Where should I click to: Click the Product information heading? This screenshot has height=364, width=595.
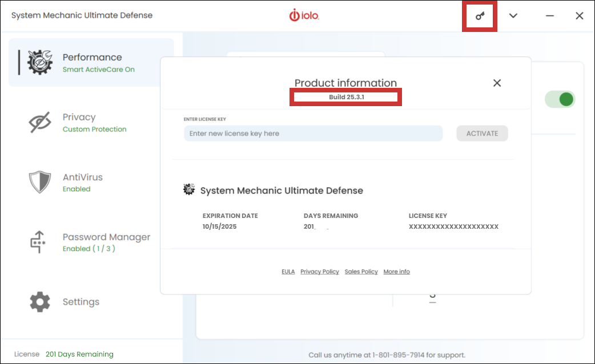(345, 83)
